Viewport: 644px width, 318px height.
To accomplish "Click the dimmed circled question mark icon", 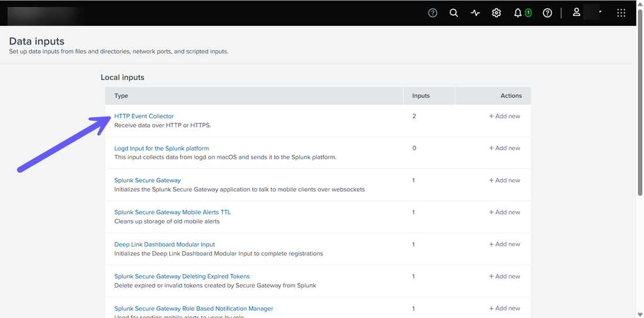I will point(433,13).
